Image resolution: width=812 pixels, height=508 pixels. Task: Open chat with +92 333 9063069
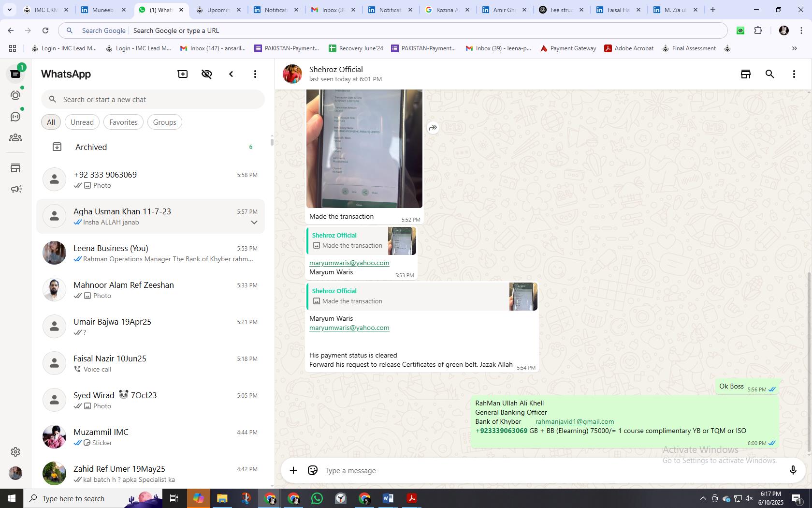151,179
